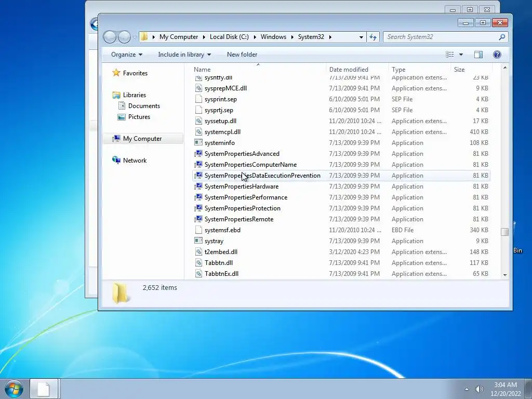Click the Show desktop strip
532x399 pixels.
tap(528, 389)
